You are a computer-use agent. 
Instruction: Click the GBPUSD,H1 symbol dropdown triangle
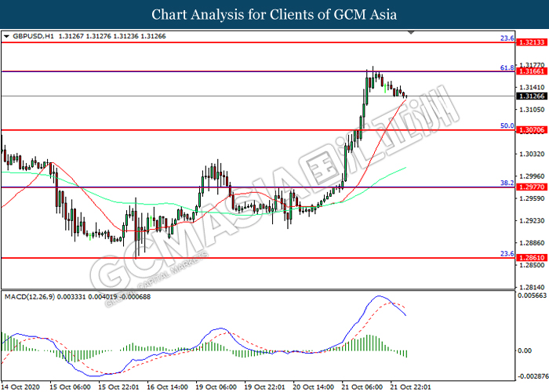(x=6, y=36)
